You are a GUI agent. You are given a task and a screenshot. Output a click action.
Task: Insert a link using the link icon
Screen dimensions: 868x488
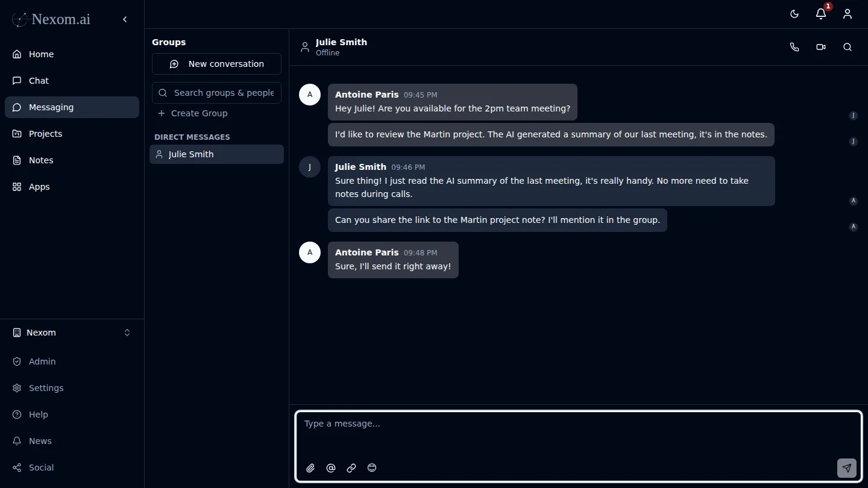351,468
